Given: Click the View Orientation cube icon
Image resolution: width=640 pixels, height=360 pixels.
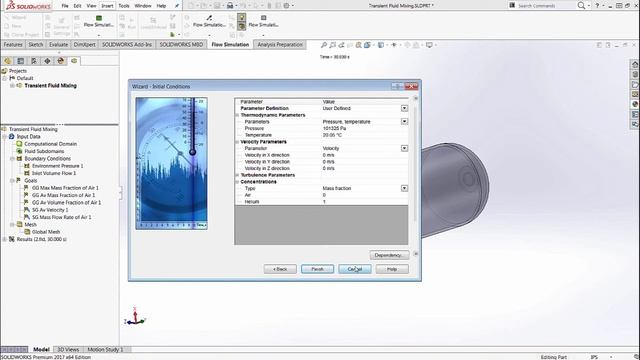Looking at the screenshot, I should coord(367,45).
